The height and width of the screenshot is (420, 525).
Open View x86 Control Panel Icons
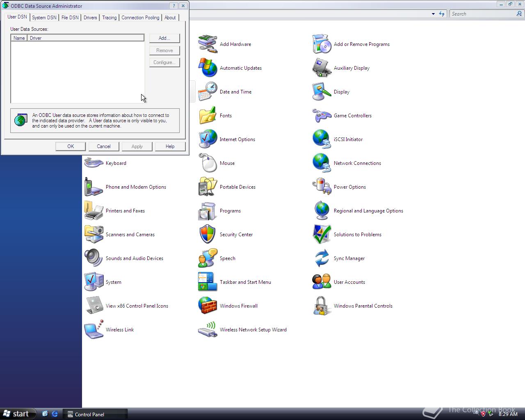(94, 306)
